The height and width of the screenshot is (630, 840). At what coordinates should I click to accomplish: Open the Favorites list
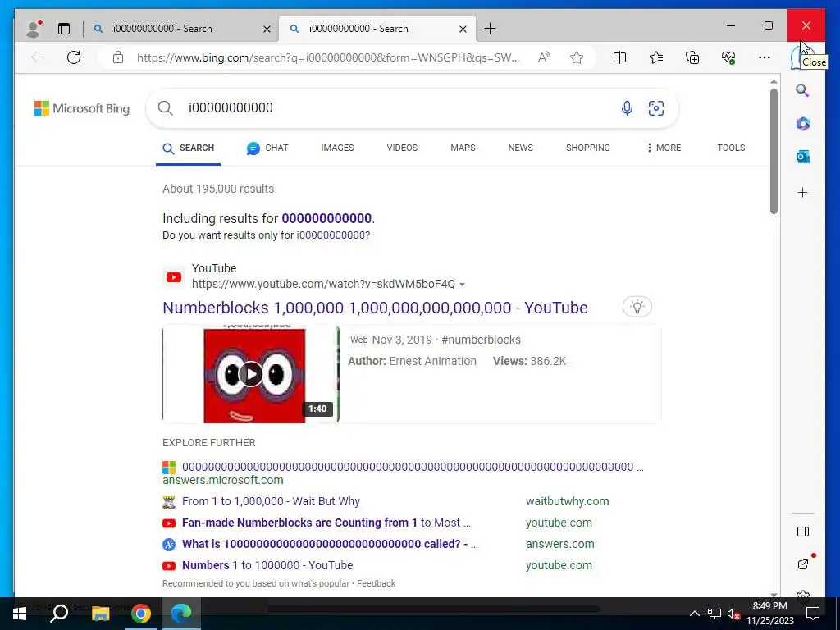pos(655,57)
